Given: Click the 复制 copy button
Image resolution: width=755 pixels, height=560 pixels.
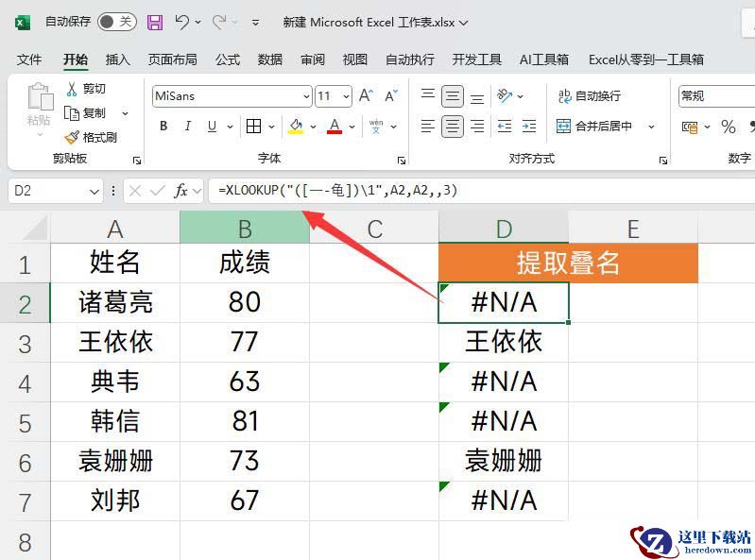Looking at the screenshot, I should click(x=85, y=113).
